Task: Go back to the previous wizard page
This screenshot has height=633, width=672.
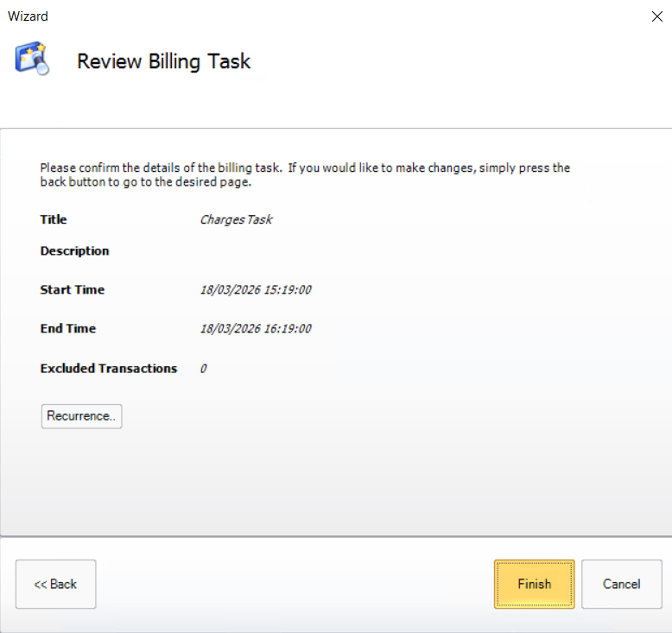Action: tap(55, 585)
